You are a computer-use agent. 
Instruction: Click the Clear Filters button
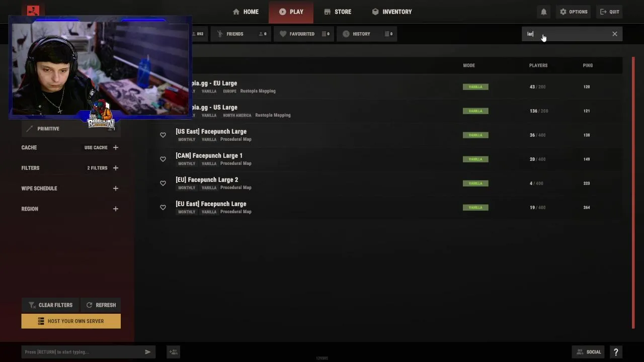pos(50,305)
